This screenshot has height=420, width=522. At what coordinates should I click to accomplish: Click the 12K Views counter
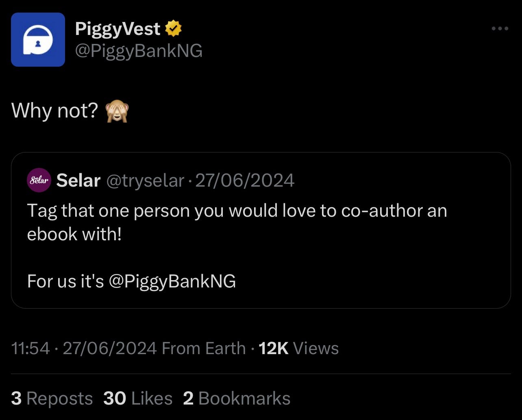tap(298, 348)
